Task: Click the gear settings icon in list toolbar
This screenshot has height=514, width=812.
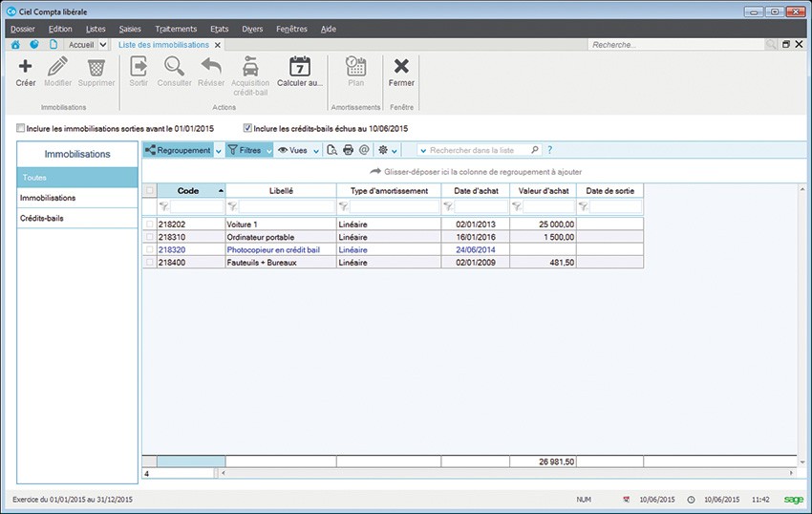Action: pyautogui.click(x=383, y=150)
